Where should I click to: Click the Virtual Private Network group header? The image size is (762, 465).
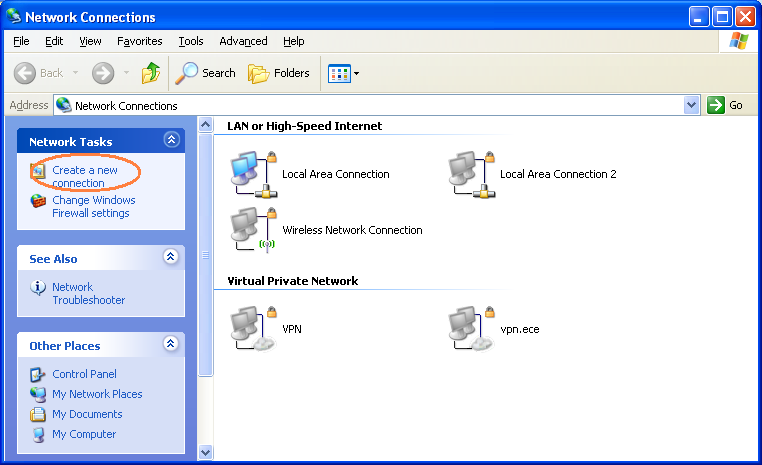point(293,281)
